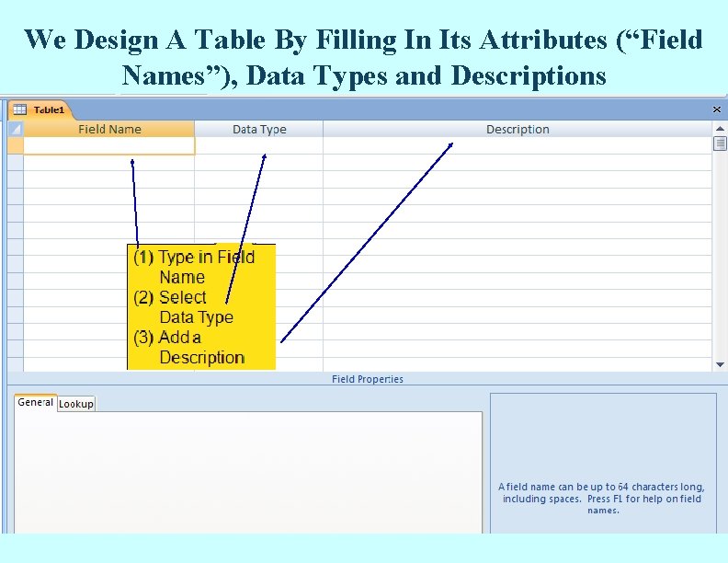The width and height of the screenshot is (728, 563).
Task: Click the help text about field names
Action: point(602,499)
